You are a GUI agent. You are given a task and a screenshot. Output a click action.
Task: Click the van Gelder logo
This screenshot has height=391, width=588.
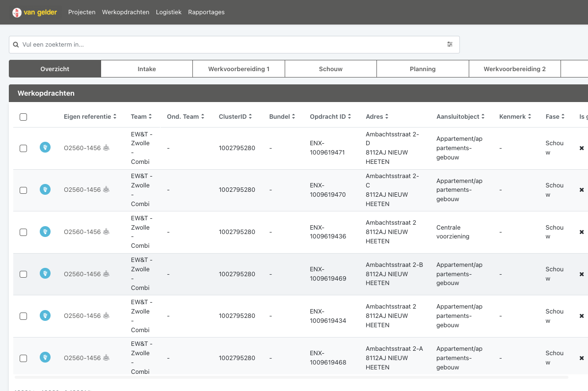tap(34, 12)
